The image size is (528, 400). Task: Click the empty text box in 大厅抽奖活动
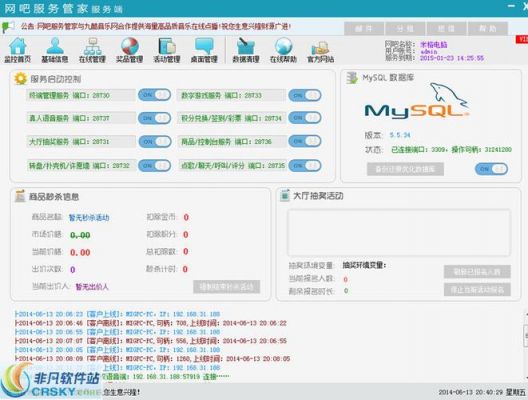pos(399,233)
